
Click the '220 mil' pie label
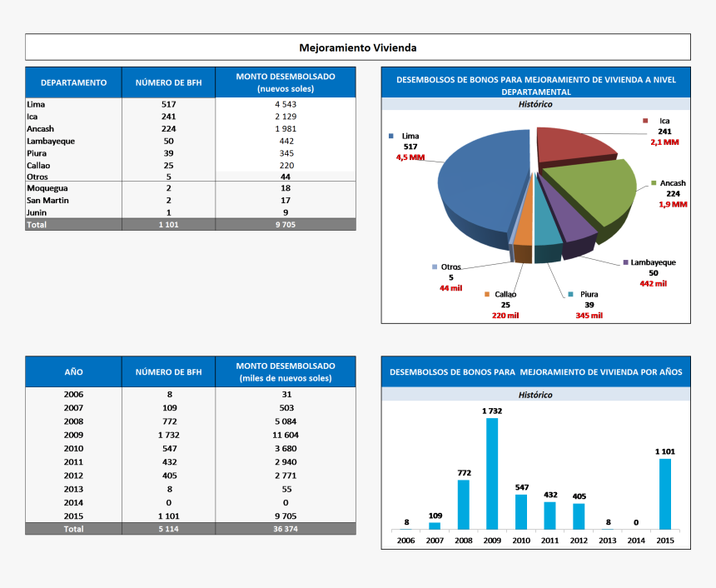[505, 316]
